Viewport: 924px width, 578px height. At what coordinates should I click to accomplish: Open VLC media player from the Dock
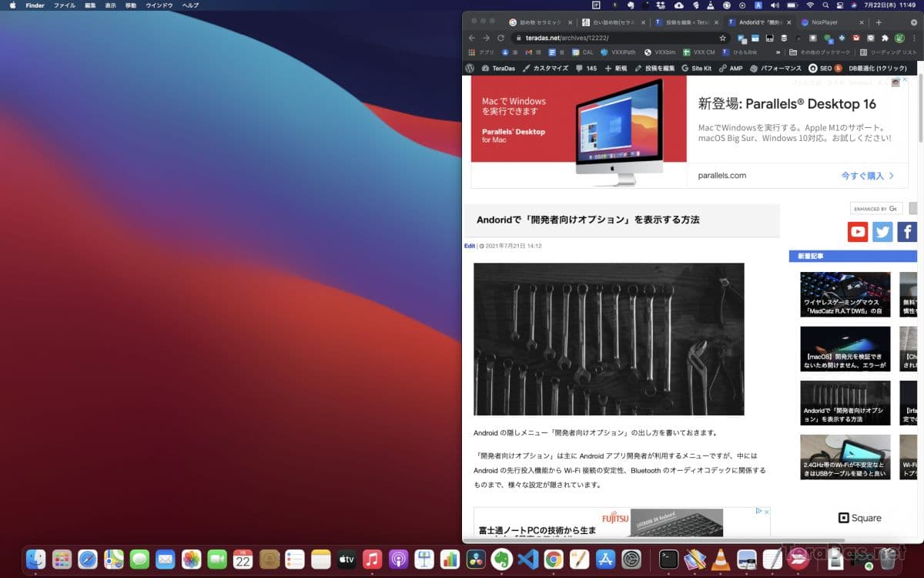(x=721, y=560)
